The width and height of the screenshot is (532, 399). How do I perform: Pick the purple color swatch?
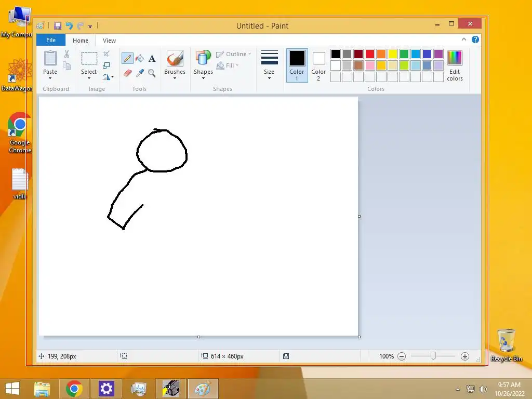(x=438, y=54)
